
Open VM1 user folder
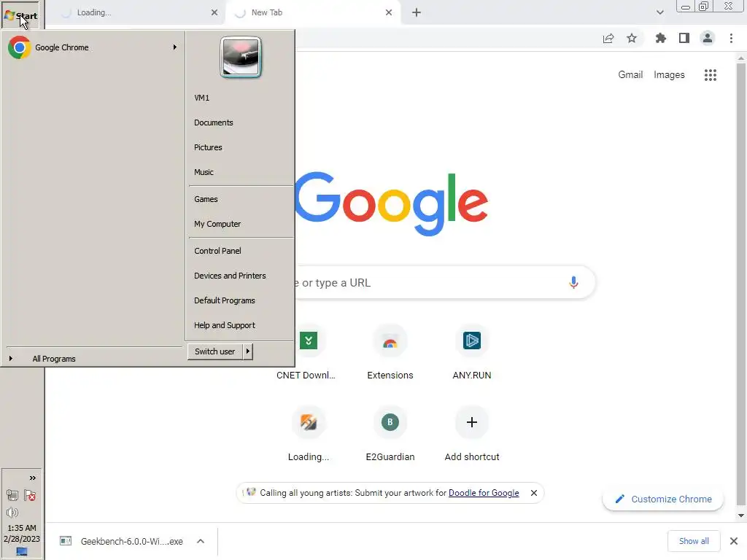point(201,98)
